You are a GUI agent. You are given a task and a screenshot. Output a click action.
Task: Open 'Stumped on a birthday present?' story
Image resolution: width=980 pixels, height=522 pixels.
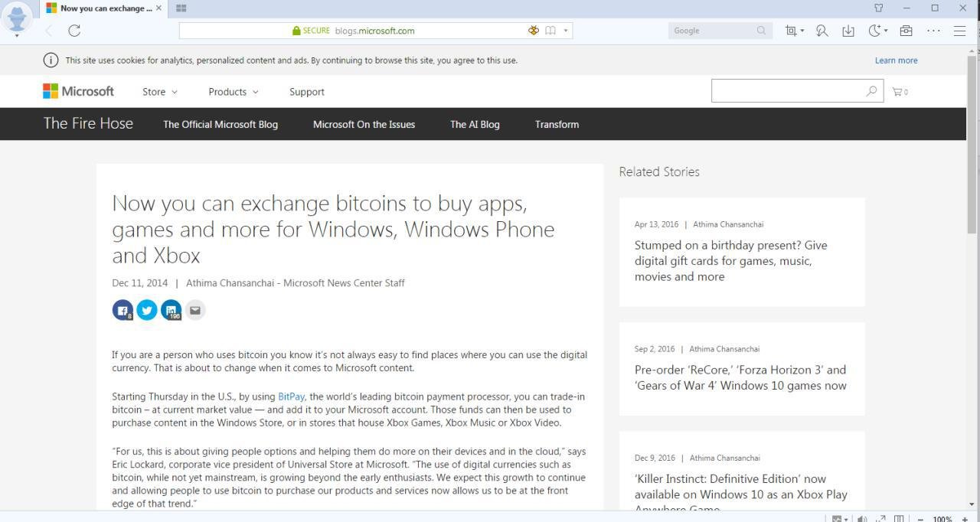731,261
